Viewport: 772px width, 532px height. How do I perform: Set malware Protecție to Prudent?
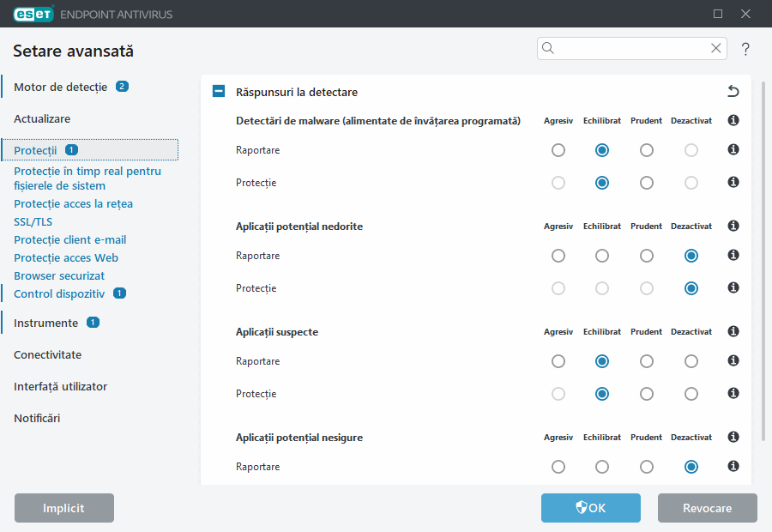tap(647, 183)
